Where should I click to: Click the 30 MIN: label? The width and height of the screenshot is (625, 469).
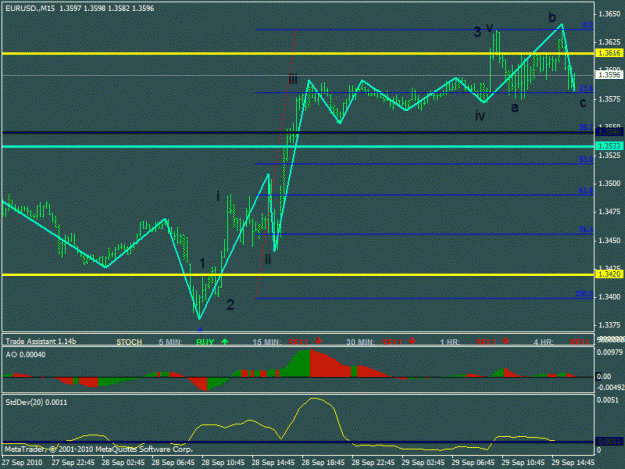(360, 342)
